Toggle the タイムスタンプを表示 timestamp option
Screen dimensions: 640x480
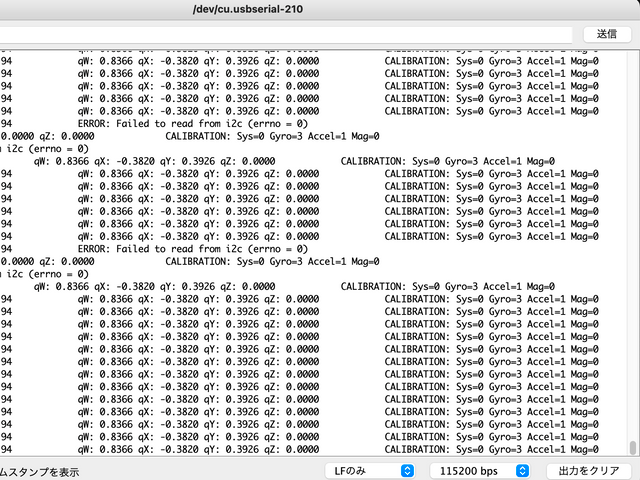38,471
